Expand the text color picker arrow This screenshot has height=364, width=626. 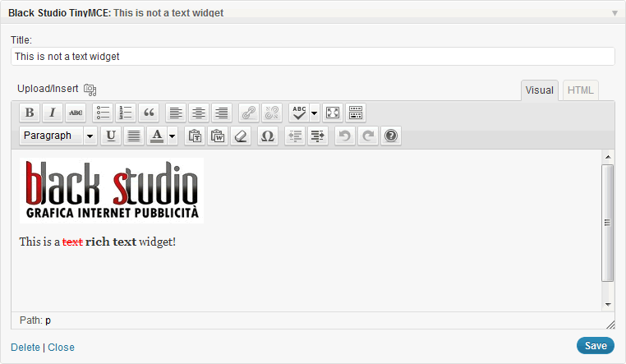click(173, 136)
